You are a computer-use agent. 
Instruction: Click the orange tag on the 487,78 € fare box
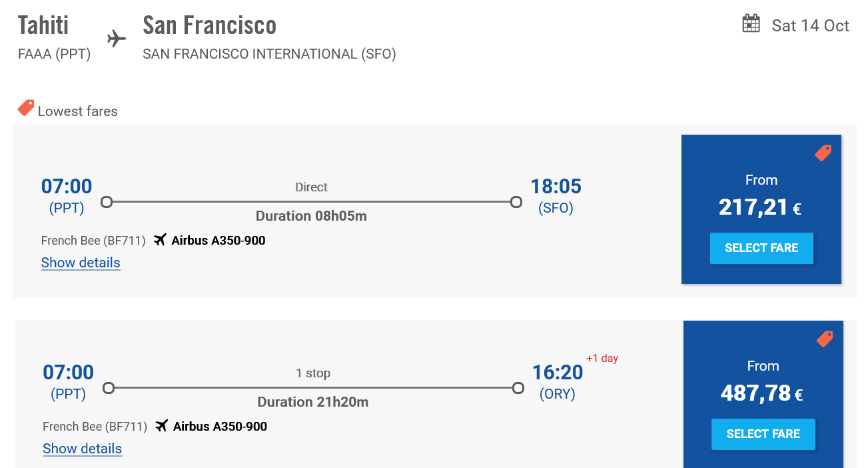tap(825, 339)
